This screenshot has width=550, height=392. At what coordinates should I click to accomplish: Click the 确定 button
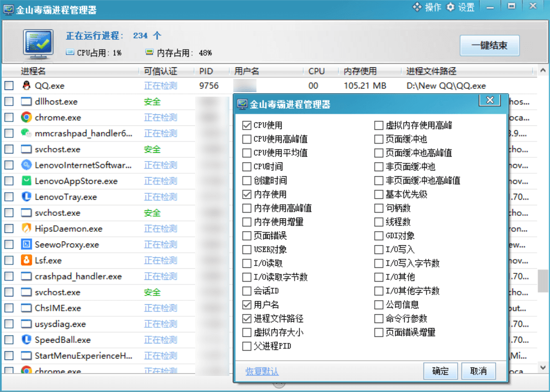point(440,371)
